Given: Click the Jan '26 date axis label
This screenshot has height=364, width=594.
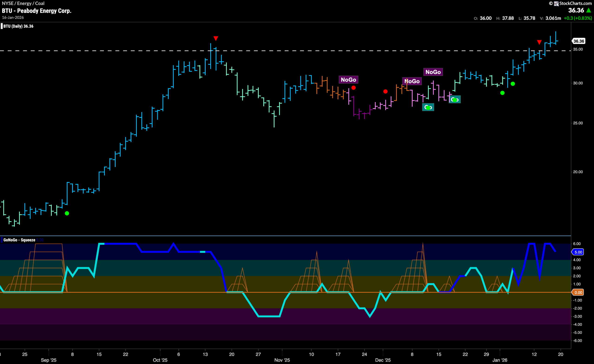Looking at the screenshot, I should (x=500, y=360).
